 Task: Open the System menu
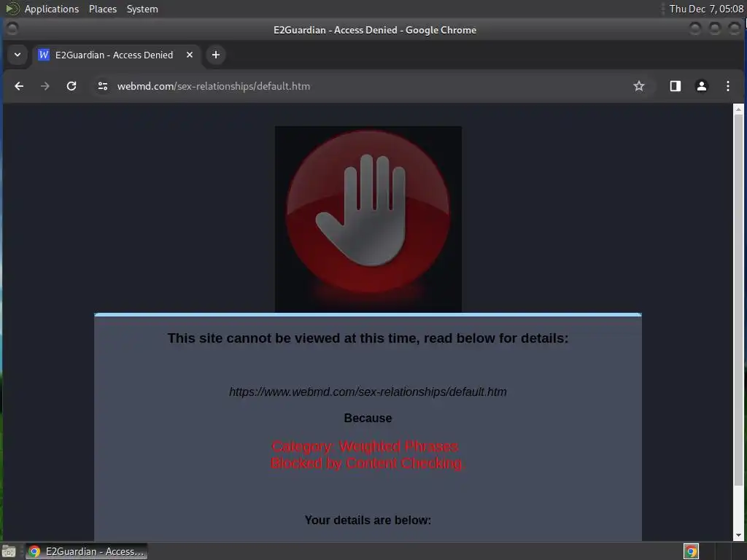click(x=142, y=9)
